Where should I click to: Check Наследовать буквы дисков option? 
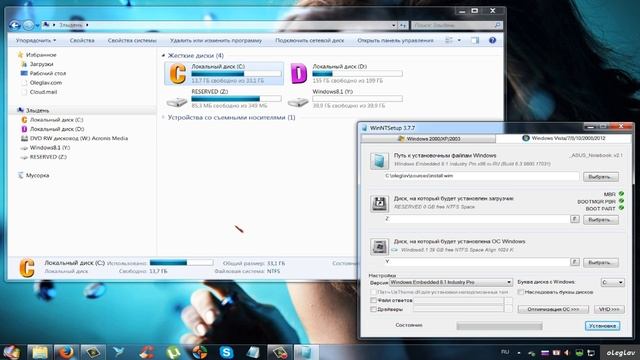click(x=521, y=292)
